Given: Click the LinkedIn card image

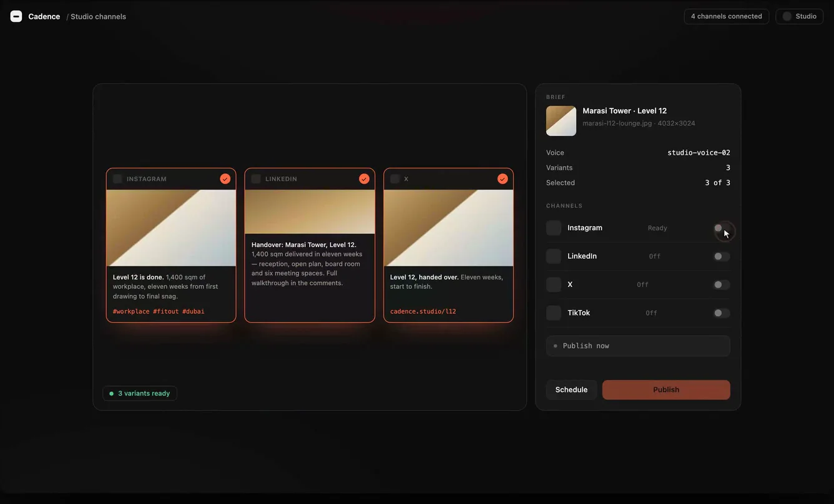Looking at the screenshot, I should pyautogui.click(x=310, y=212).
